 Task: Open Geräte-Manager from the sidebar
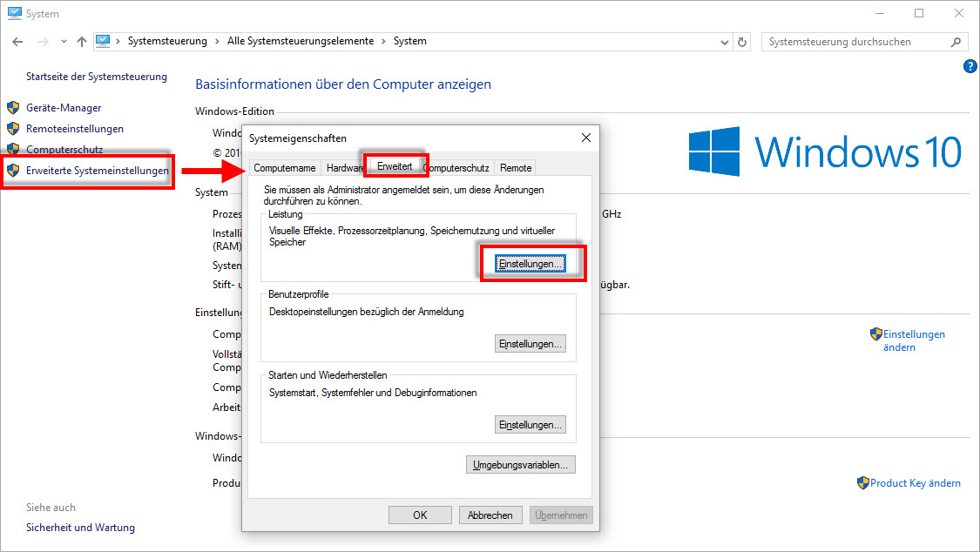63,107
